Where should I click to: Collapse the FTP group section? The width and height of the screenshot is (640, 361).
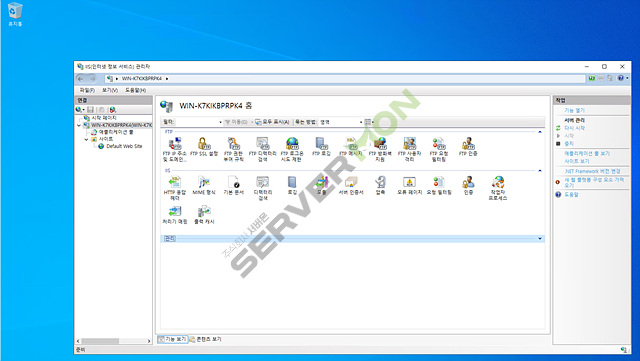(x=540, y=132)
